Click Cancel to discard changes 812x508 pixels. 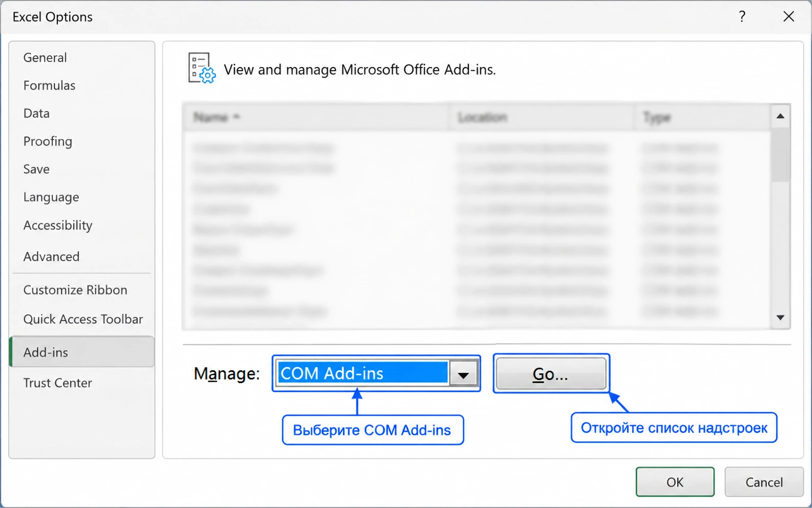coord(764,482)
